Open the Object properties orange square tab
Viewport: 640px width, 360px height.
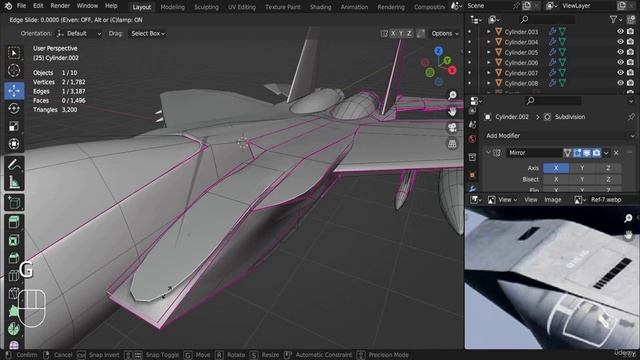point(473,175)
